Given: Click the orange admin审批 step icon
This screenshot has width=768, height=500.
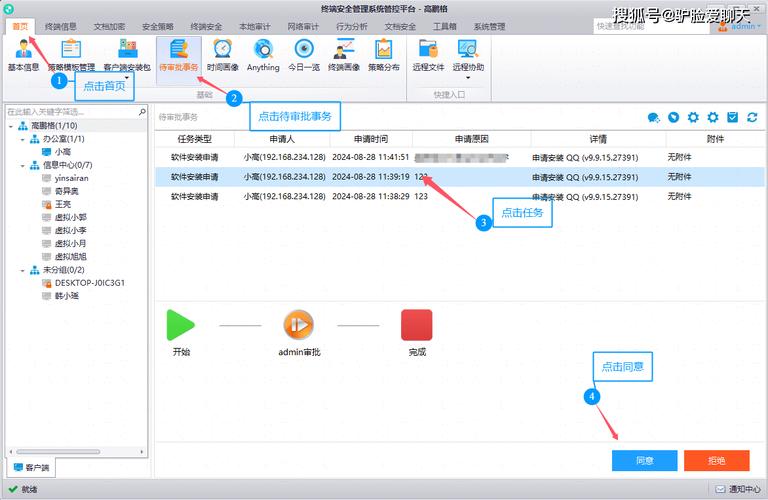Looking at the screenshot, I should pos(299,325).
